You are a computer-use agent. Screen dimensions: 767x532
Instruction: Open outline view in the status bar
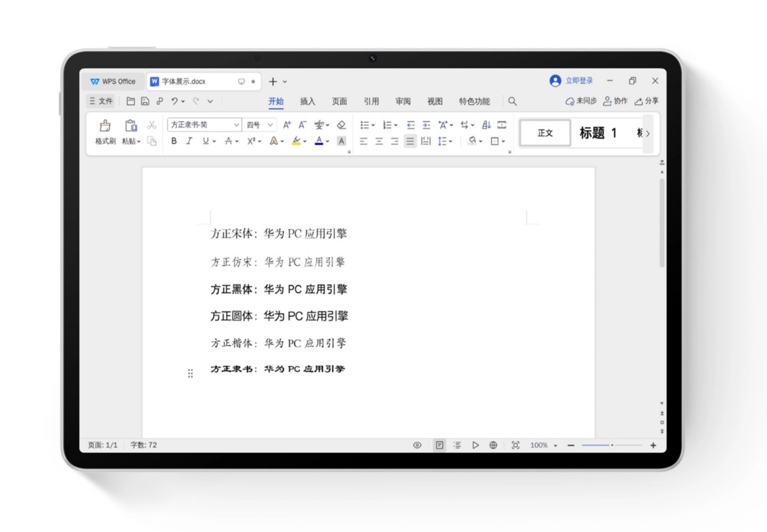[x=458, y=445]
